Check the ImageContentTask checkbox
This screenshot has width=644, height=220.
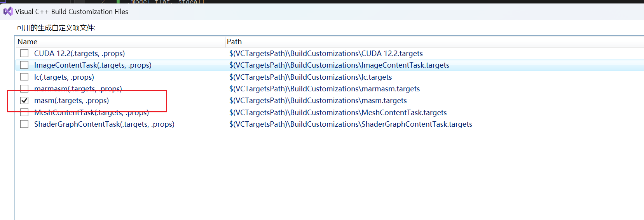24,65
